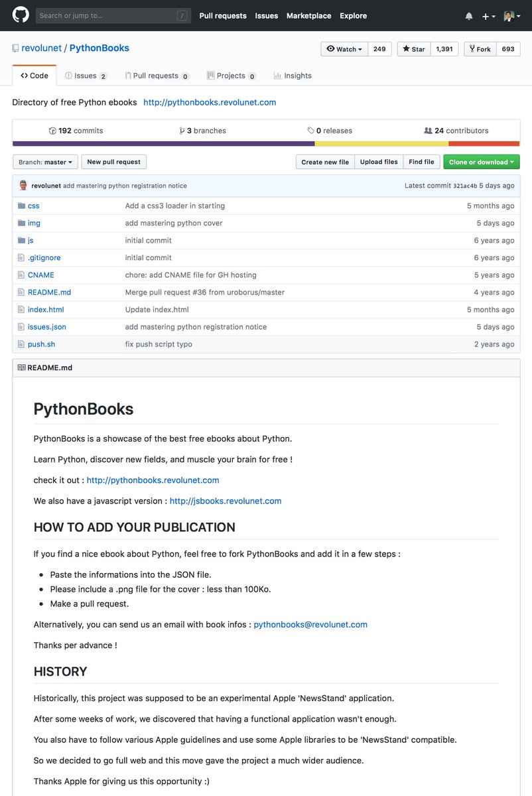Open the plus create-new menu
The image size is (532, 796).
[x=488, y=16]
